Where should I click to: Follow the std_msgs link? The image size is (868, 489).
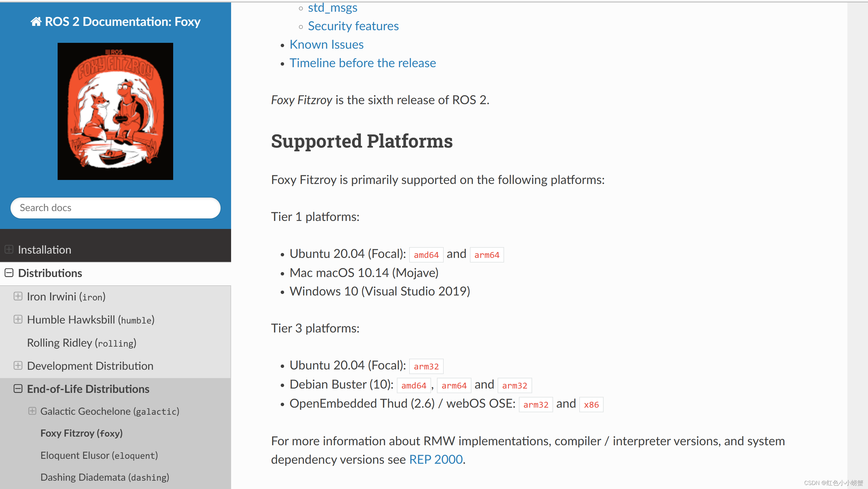click(332, 7)
